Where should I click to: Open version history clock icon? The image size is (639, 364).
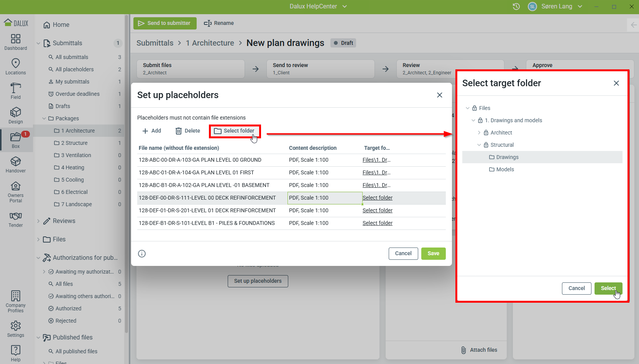pyautogui.click(x=516, y=7)
